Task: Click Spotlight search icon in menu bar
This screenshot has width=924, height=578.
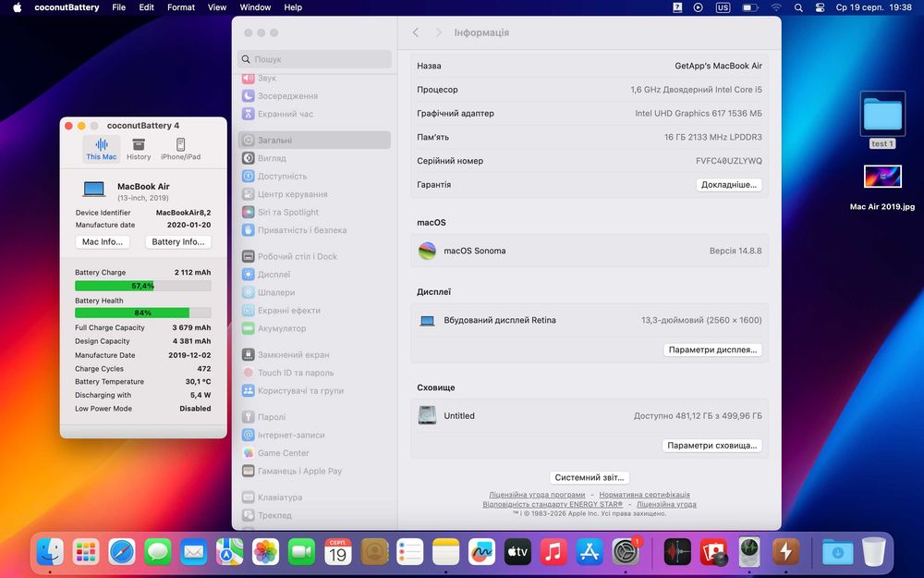Action: 798,7
